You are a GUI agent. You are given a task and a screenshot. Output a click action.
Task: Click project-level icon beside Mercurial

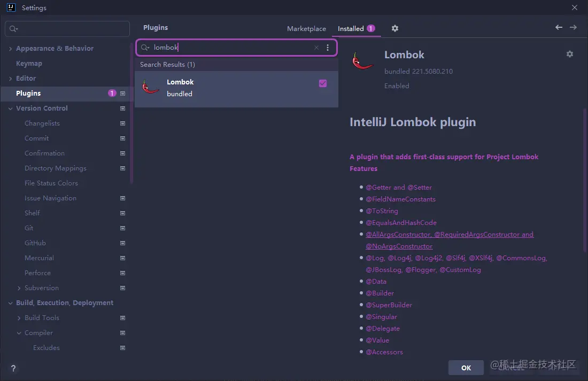click(122, 258)
